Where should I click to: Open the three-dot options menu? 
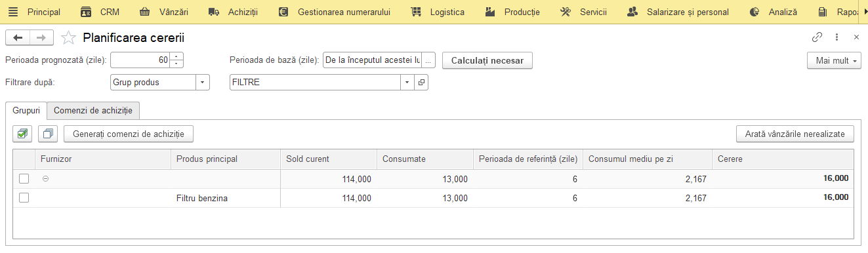point(837,37)
